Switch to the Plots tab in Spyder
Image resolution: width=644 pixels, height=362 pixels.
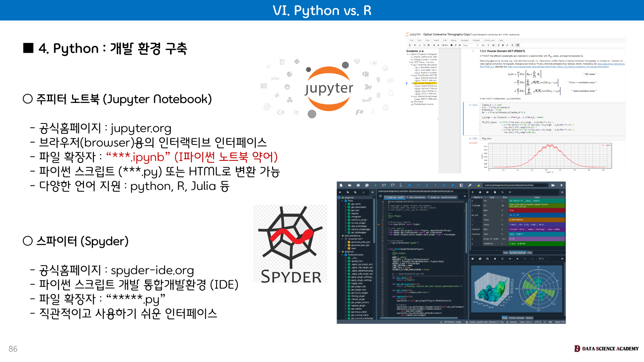coord(505,318)
